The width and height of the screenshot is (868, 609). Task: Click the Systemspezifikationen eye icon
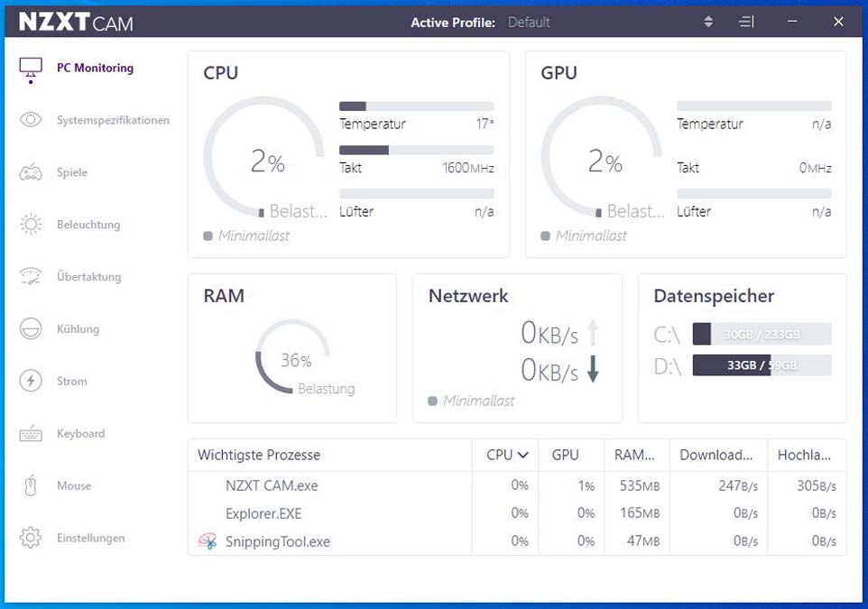[31, 120]
